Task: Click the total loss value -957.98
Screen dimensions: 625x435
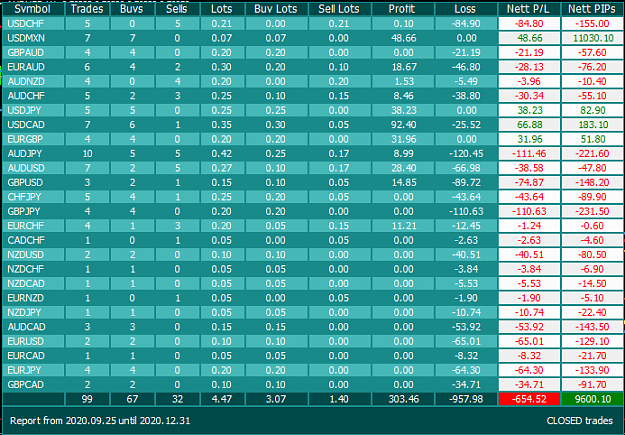Action: (x=466, y=399)
